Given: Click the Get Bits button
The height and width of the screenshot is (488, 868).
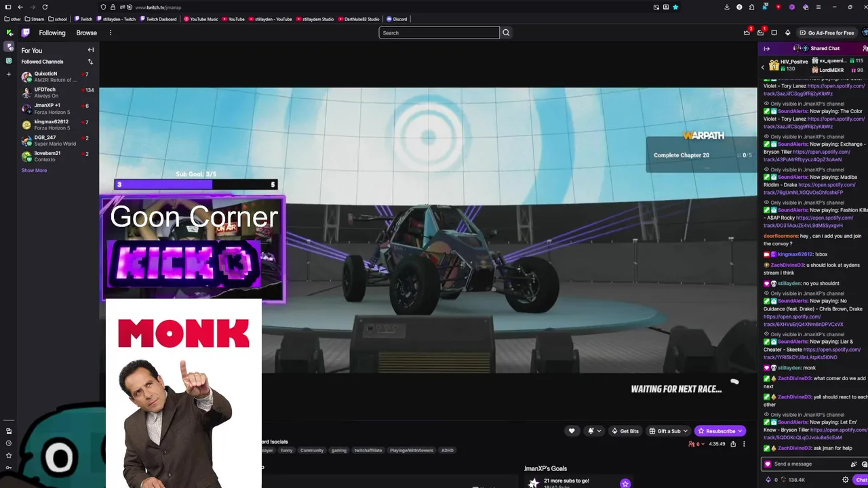Looking at the screenshot, I should coord(625,431).
